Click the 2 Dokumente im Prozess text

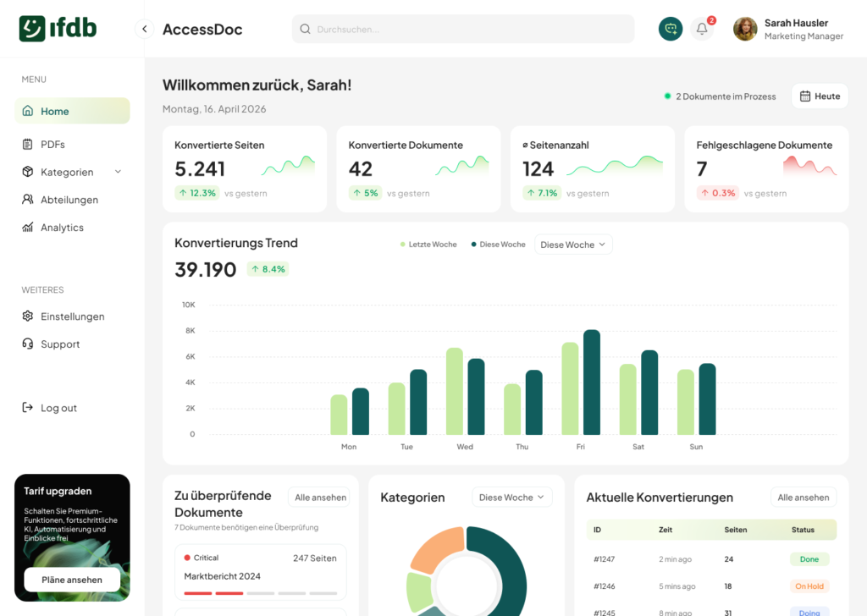(x=726, y=96)
